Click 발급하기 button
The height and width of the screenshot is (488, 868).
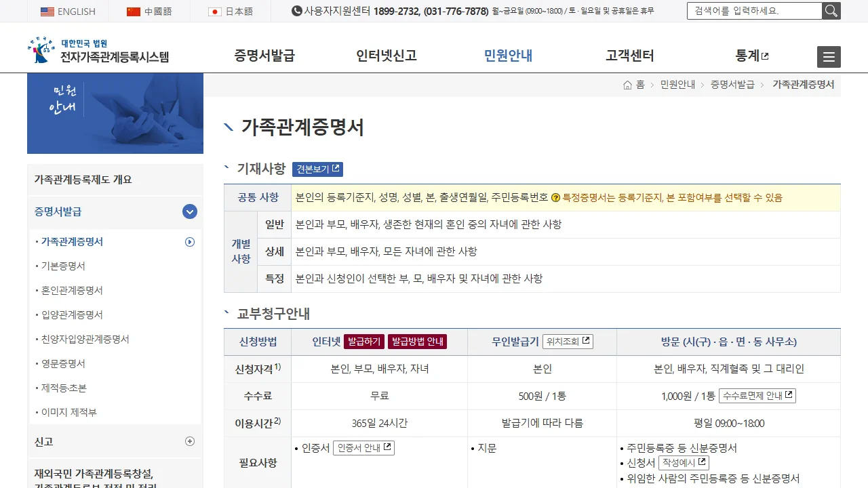click(x=364, y=342)
